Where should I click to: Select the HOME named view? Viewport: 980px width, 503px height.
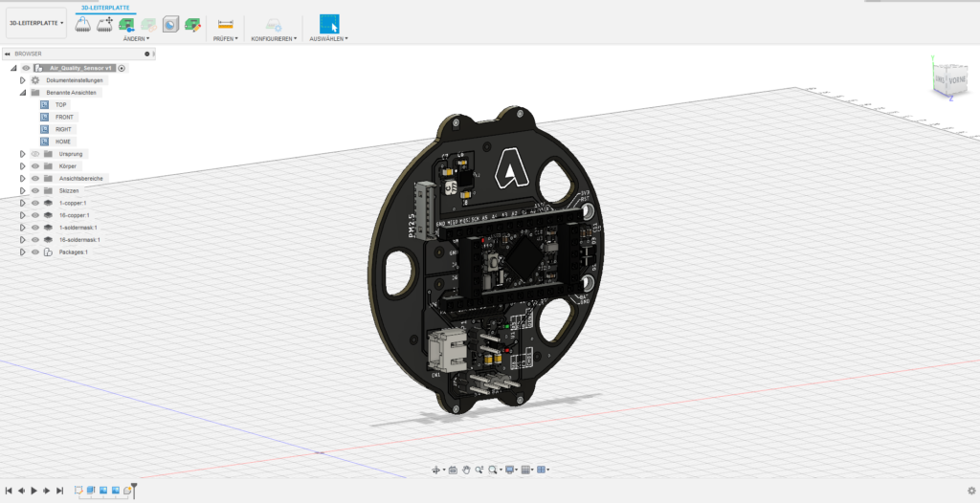62,142
